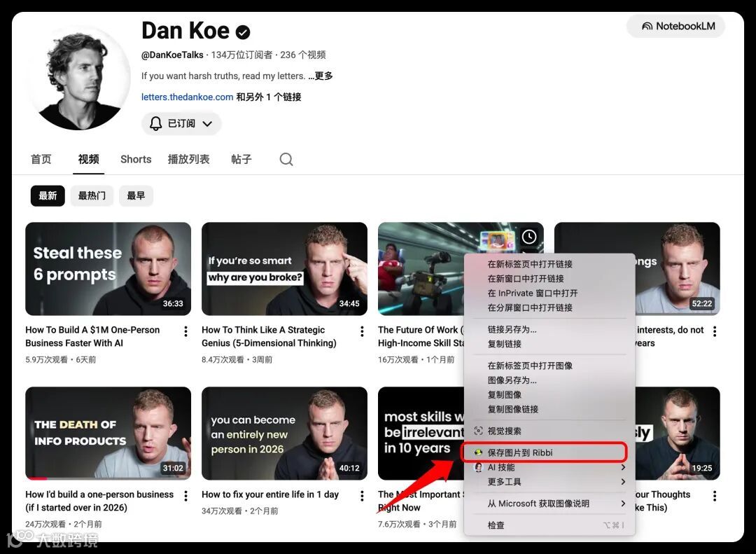Click the Ribbi icon for 保存图片到 Ribbi
Image resolution: width=756 pixels, height=554 pixels.
(478, 452)
